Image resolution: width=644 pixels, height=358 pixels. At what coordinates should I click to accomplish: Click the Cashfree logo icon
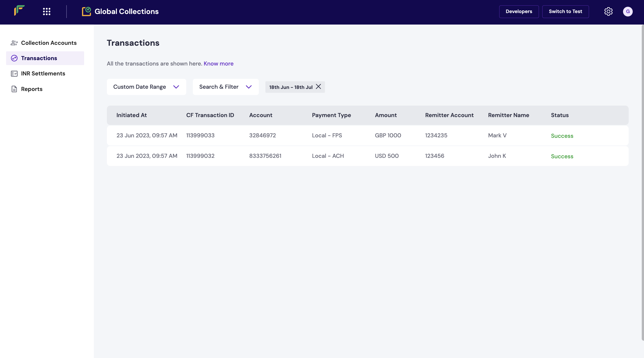point(19,11)
